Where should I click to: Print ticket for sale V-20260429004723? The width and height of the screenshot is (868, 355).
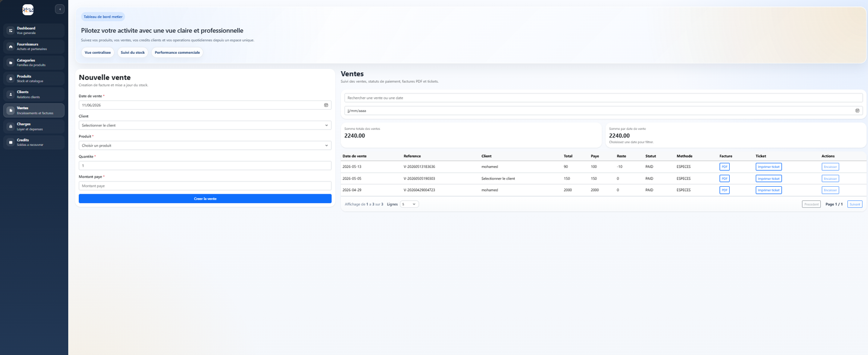point(769,190)
